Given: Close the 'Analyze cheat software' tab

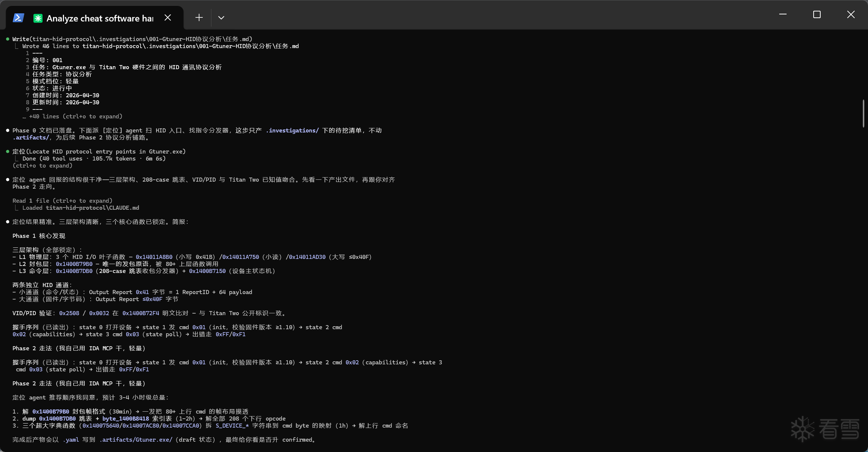Looking at the screenshot, I should [168, 18].
